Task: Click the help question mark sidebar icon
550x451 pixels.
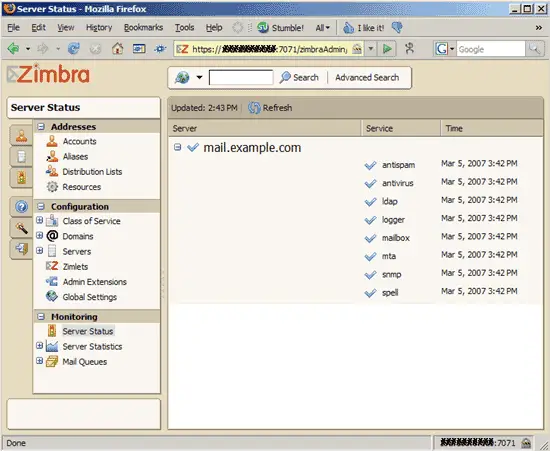Action: (21, 207)
